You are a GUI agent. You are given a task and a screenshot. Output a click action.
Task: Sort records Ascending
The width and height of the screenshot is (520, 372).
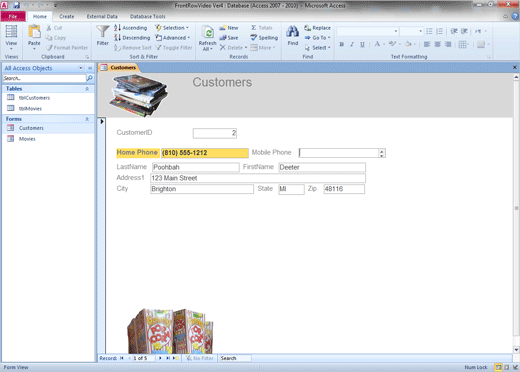tap(130, 28)
